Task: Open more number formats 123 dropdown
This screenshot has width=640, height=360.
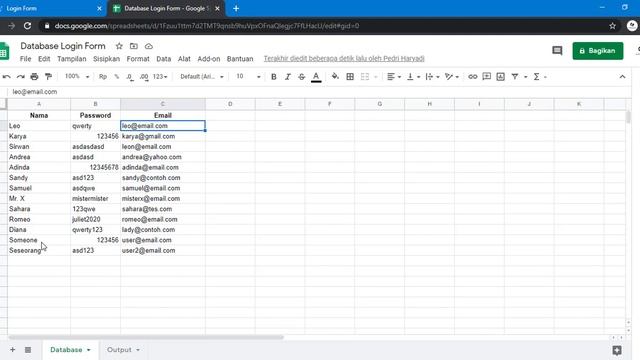Action: (160, 77)
